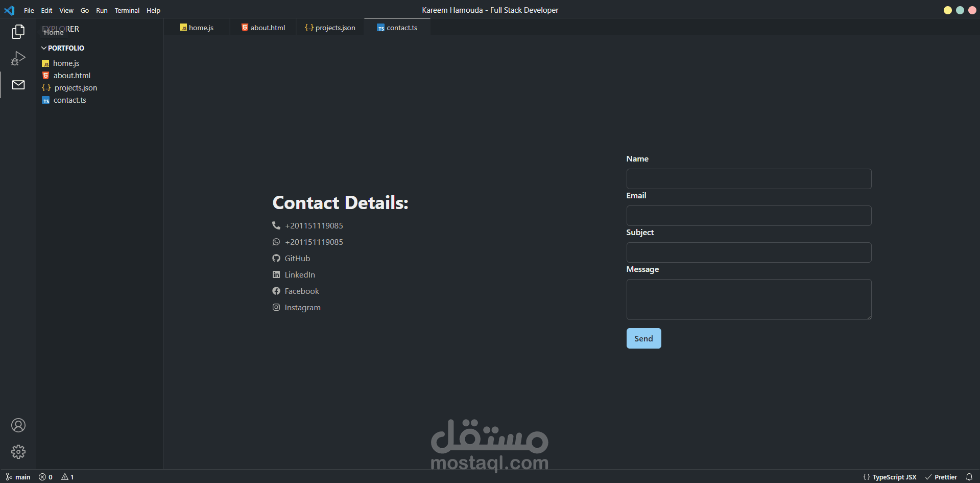
Task: Open notifications bell in status bar
Action: (969, 477)
